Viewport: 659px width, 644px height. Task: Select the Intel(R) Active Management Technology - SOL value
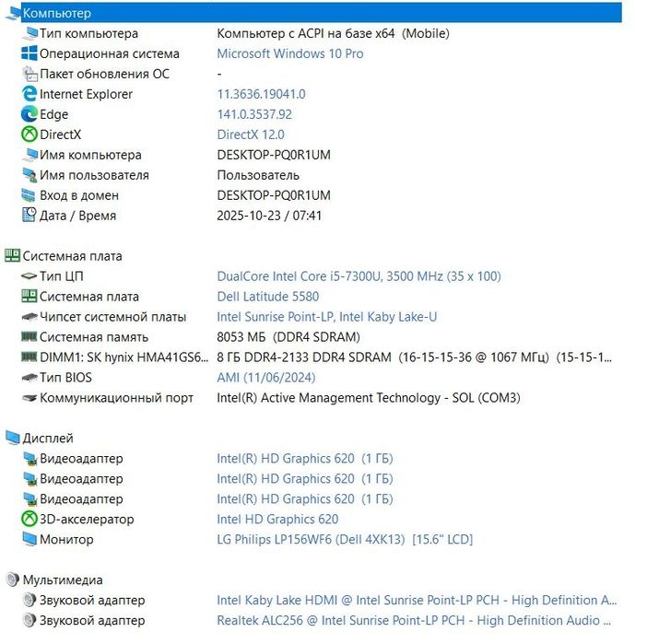coord(369,397)
